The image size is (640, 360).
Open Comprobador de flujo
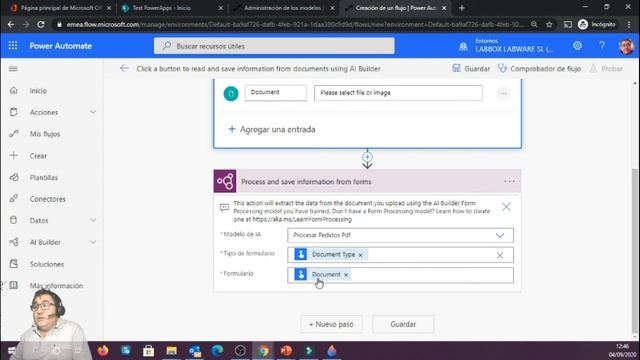click(x=539, y=69)
